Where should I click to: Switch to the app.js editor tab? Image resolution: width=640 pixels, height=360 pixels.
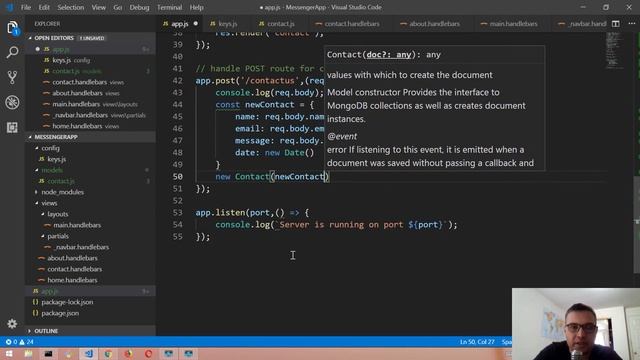[180, 24]
